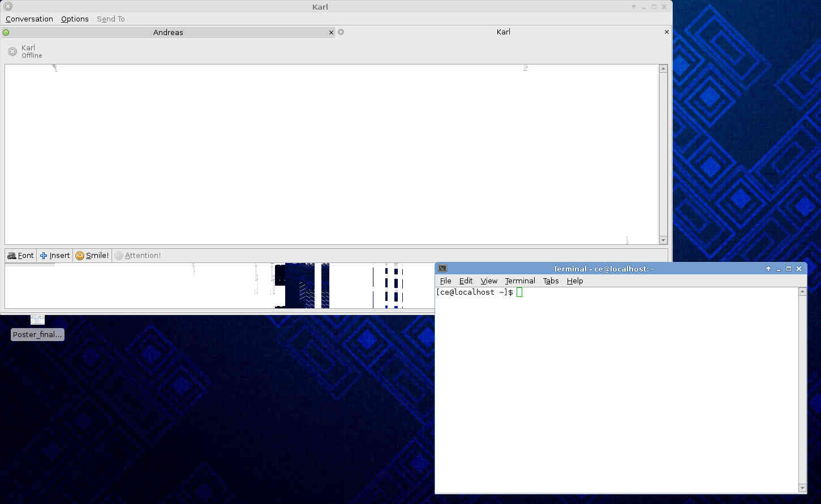The height and width of the screenshot is (504, 821).
Task: Open the Terminal window's File menu
Action: click(x=445, y=281)
